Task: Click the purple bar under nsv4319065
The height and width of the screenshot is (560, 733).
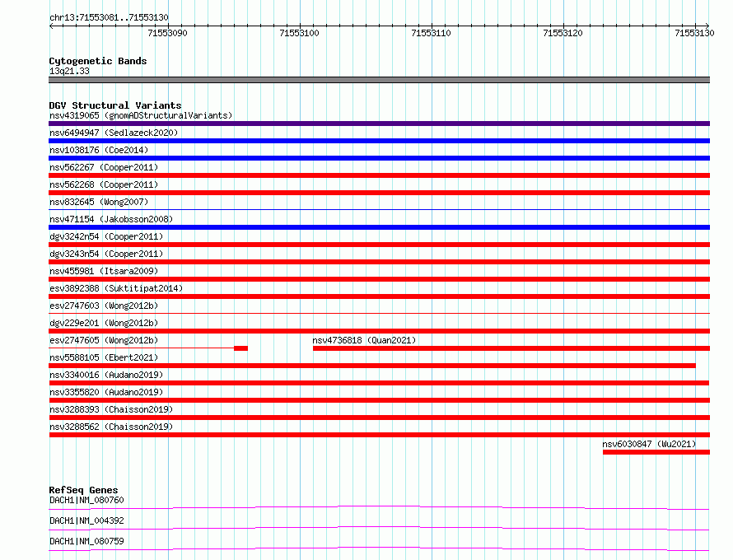Action: pos(379,124)
